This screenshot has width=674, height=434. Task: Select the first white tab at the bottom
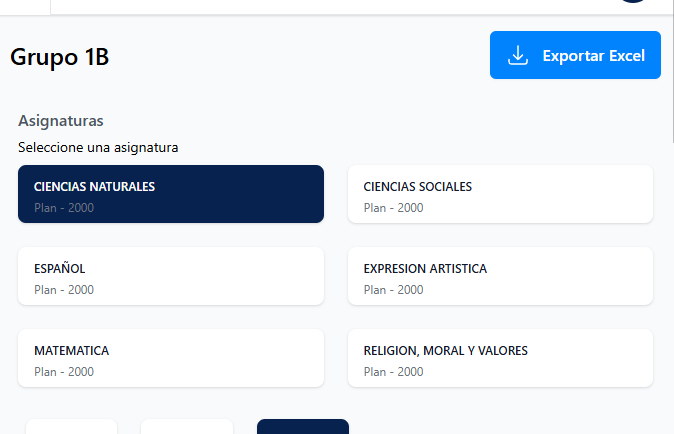click(71, 427)
